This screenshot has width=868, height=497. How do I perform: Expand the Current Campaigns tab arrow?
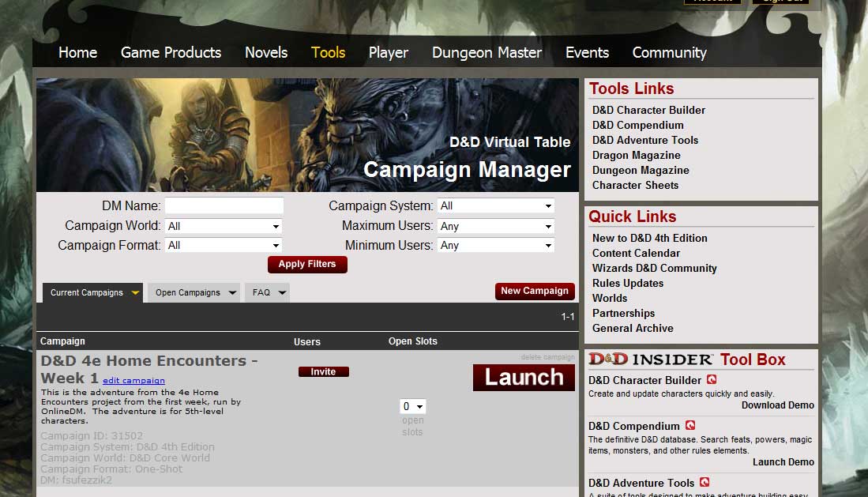135,292
